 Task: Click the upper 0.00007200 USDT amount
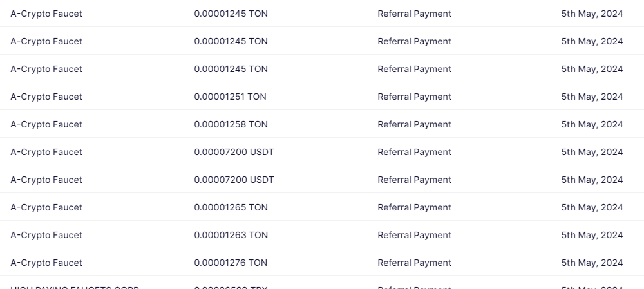[x=234, y=152]
